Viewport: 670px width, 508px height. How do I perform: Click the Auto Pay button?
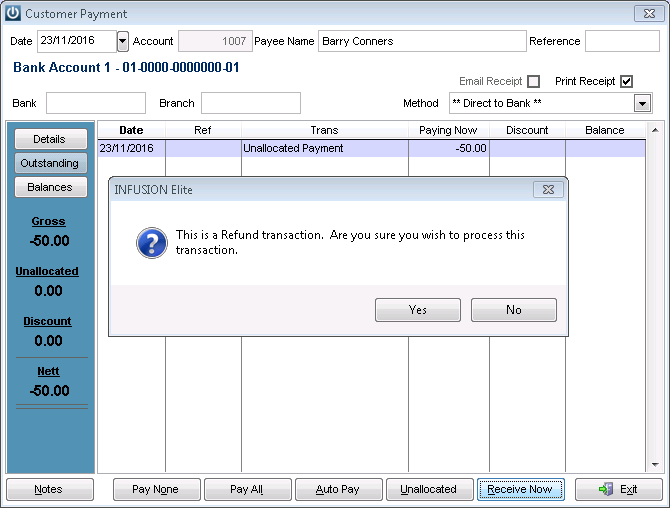pos(339,489)
